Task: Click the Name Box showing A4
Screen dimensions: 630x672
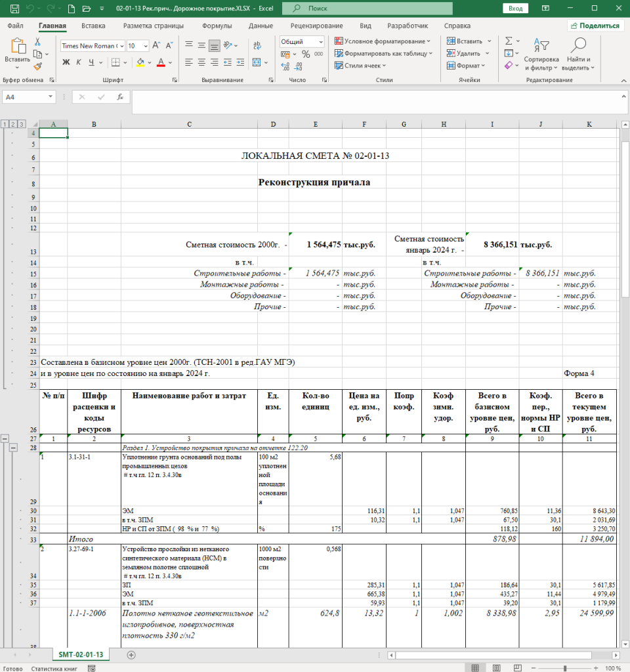Action: coord(28,97)
